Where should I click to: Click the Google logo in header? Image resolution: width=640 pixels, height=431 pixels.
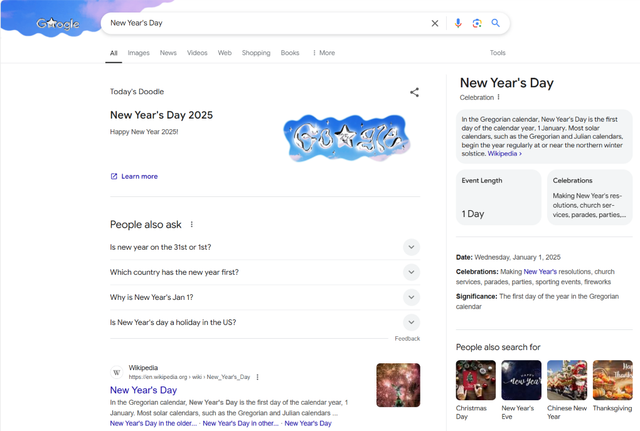[x=58, y=23]
